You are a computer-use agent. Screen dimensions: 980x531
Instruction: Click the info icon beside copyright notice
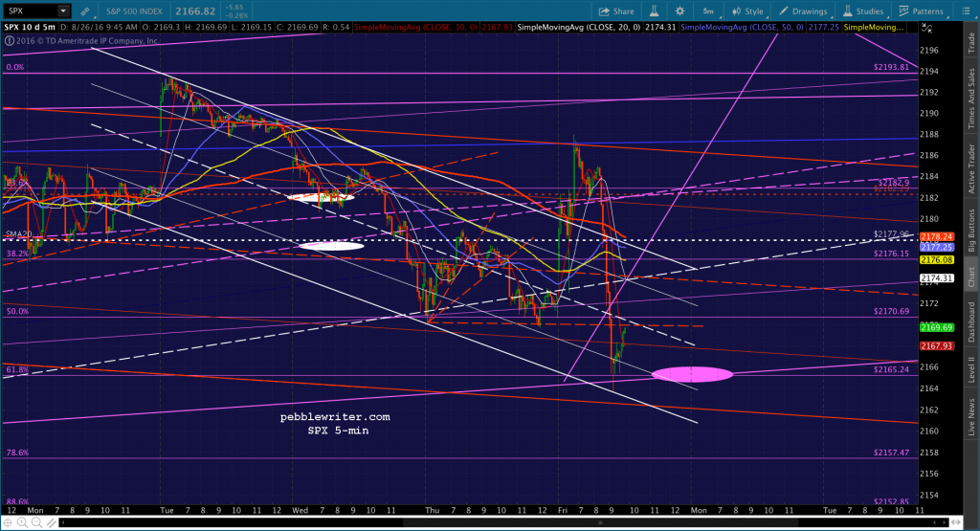[x=9, y=40]
